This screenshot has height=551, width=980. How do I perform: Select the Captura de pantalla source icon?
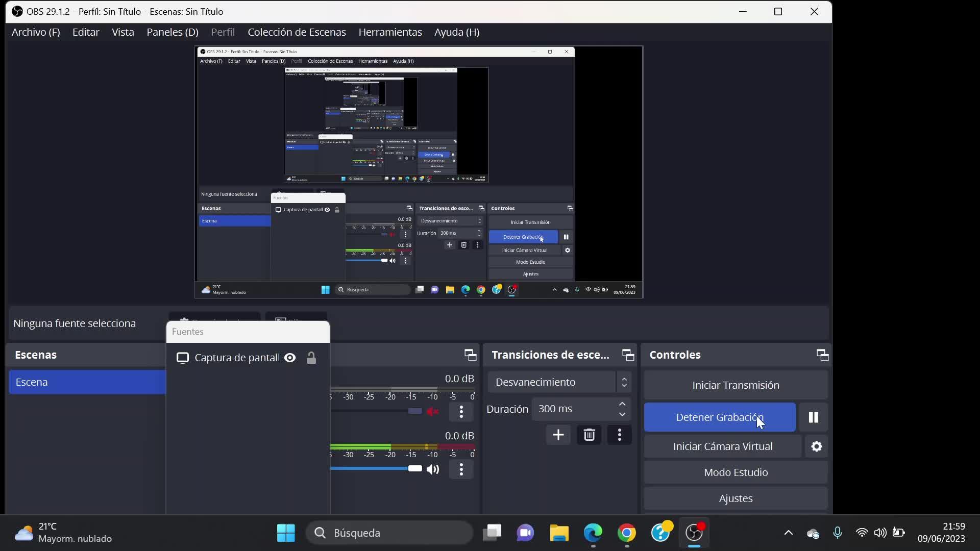(x=183, y=358)
